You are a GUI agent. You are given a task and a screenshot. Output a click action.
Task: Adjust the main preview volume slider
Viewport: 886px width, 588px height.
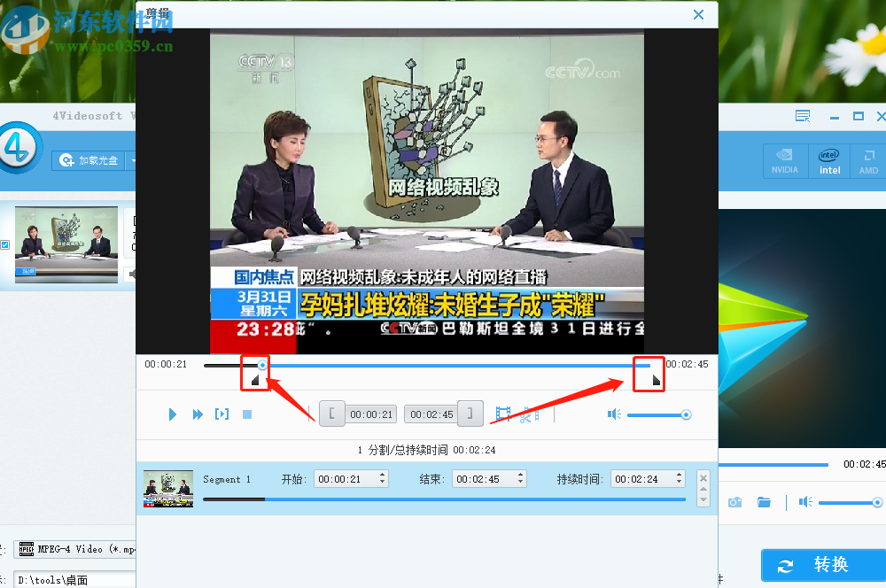click(851, 502)
